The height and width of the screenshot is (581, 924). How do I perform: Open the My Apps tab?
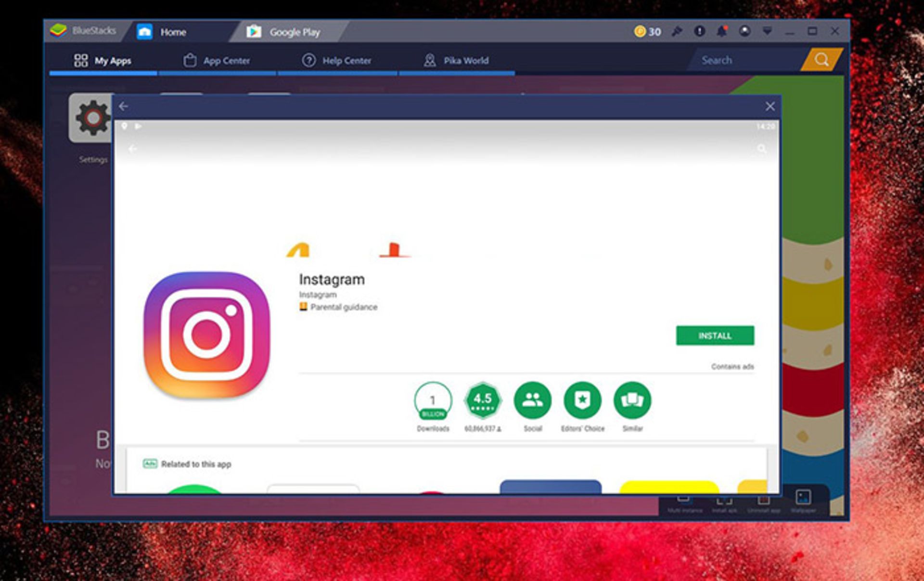pos(103,61)
